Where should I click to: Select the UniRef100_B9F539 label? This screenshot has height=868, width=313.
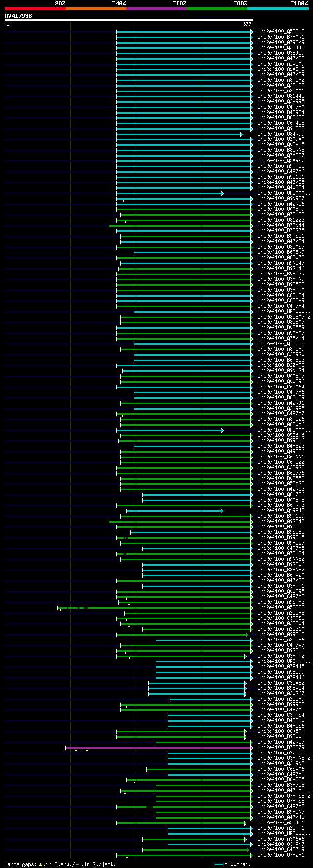(x=281, y=274)
